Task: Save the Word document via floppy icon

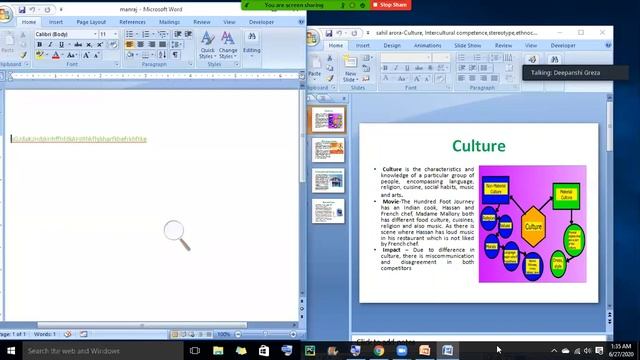Action: (x=22, y=9)
